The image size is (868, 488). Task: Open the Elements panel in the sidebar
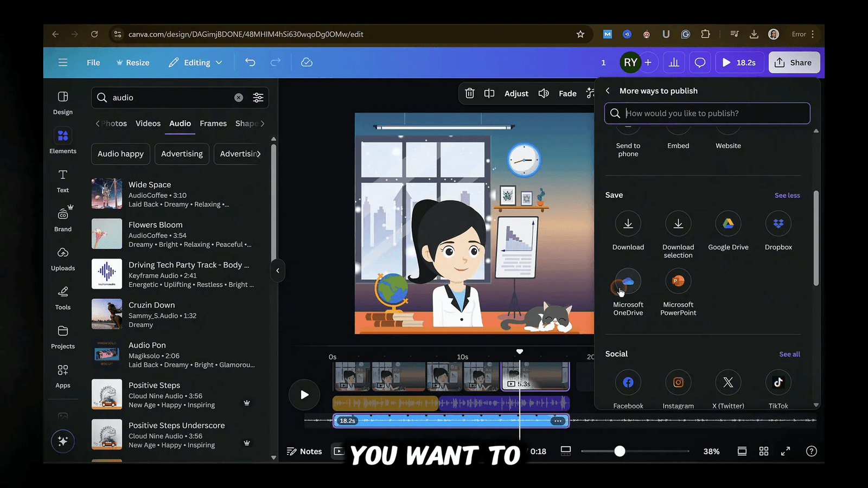[x=62, y=141]
